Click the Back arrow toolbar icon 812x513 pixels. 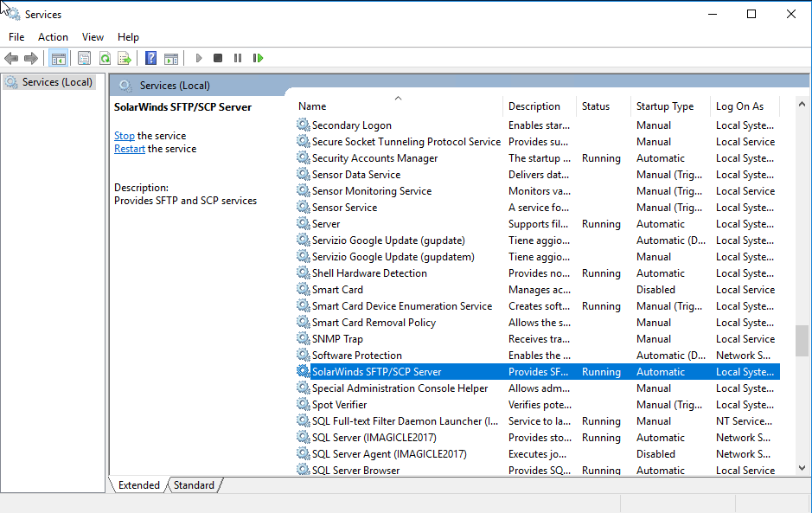(11, 58)
